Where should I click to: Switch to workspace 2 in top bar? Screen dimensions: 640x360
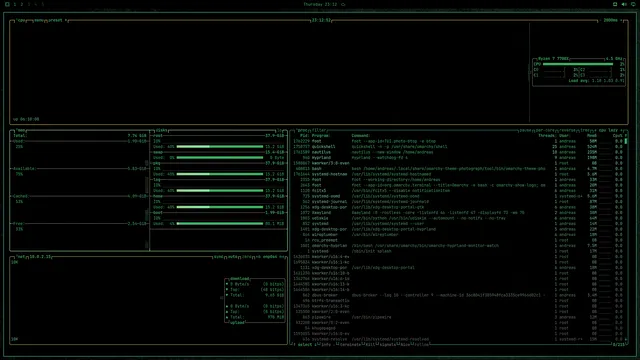point(22,4)
